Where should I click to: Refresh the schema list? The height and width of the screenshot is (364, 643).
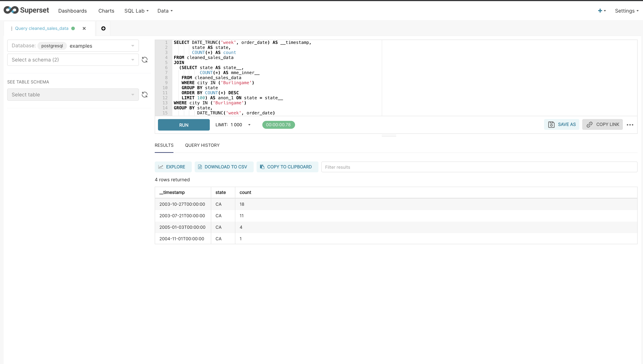[145, 60]
